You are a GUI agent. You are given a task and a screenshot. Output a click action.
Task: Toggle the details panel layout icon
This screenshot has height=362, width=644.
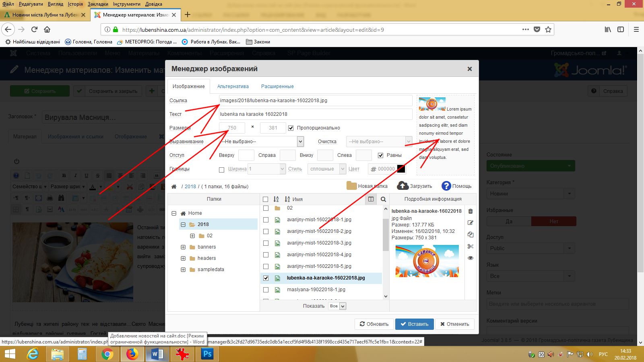(371, 199)
